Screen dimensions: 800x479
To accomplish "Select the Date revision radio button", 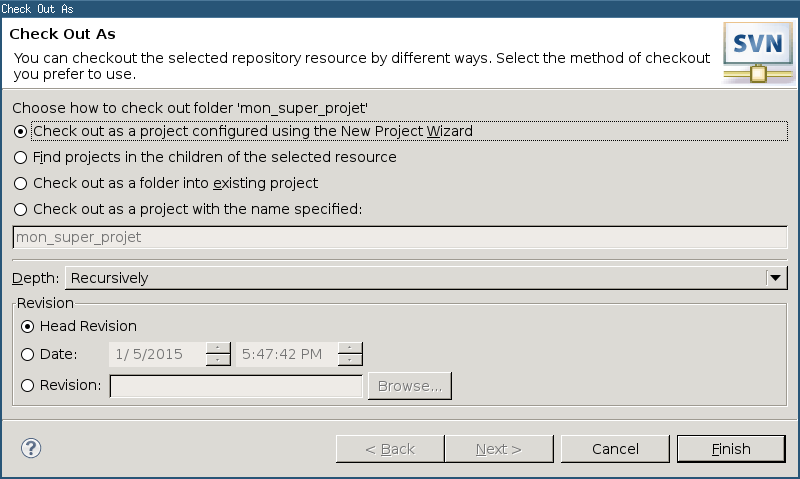I will pos(28,355).
